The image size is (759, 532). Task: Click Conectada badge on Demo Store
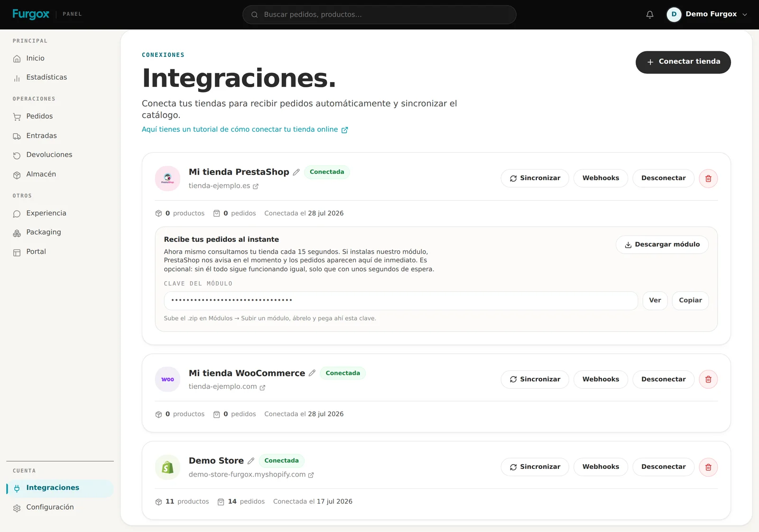281,461
